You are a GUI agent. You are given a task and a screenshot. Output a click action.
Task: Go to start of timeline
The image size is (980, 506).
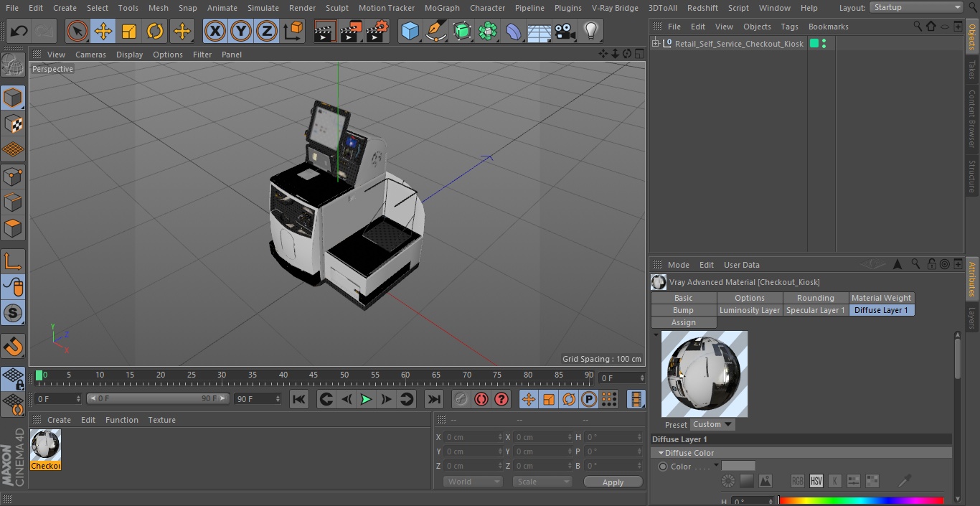tap(299, 399)
